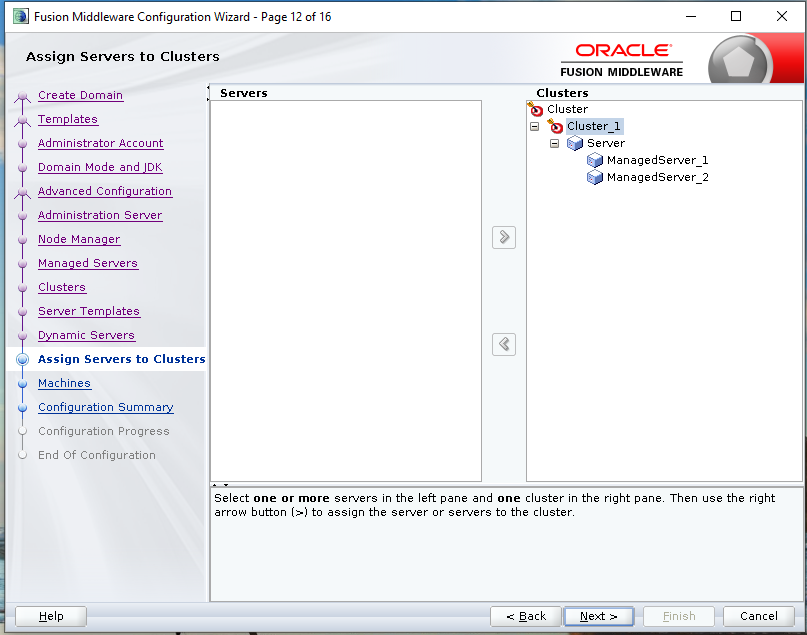This screenshot has height=635, width=807.
Task: Go to Dynamic Servers step
Action: [x=86, y=335]
